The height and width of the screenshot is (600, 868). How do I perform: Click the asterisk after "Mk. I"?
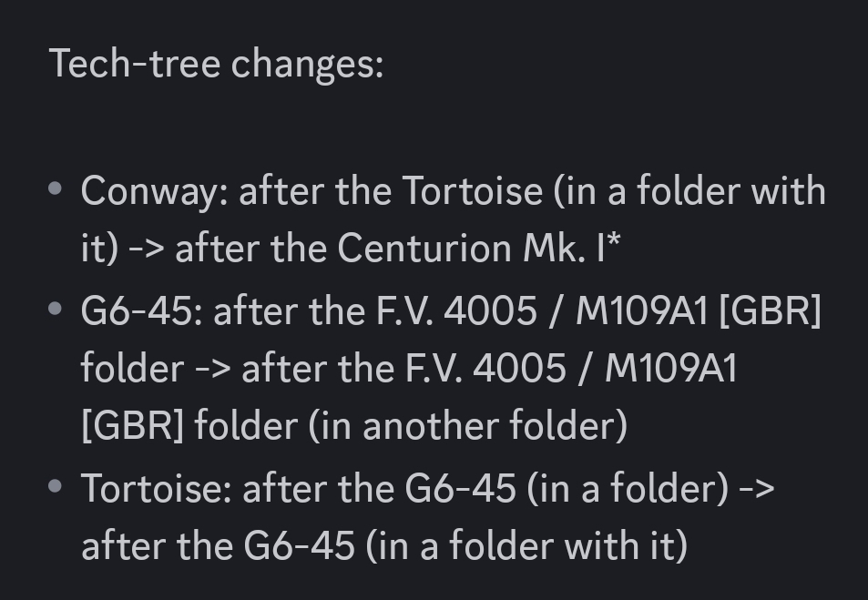point(614,244)
